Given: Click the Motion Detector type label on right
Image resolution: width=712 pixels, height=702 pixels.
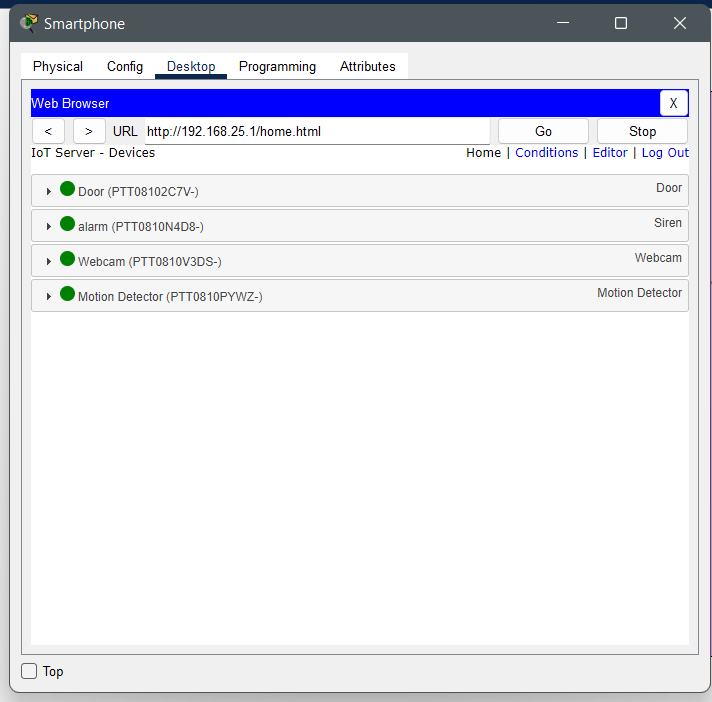Looking at the screenshot, I should [639, 292].
